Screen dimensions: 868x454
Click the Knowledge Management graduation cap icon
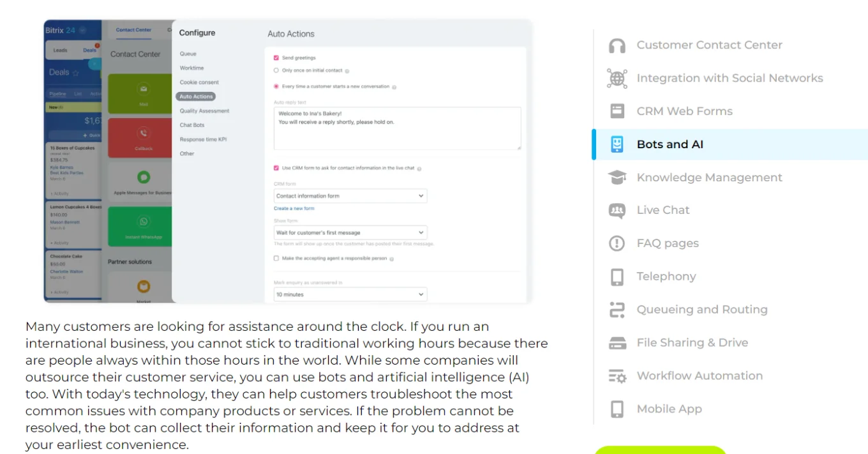click(617, 178)
